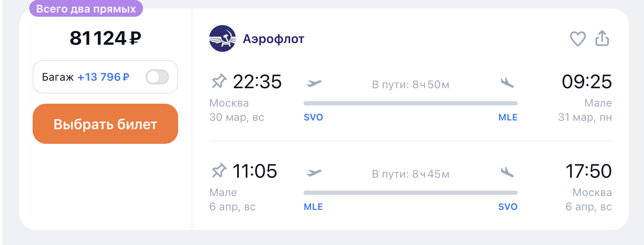Viewport: 644px width, 245px height.
Task: Click the heart icon to favorite ticket
Action: pyautogui.click(x=578, y=39)
